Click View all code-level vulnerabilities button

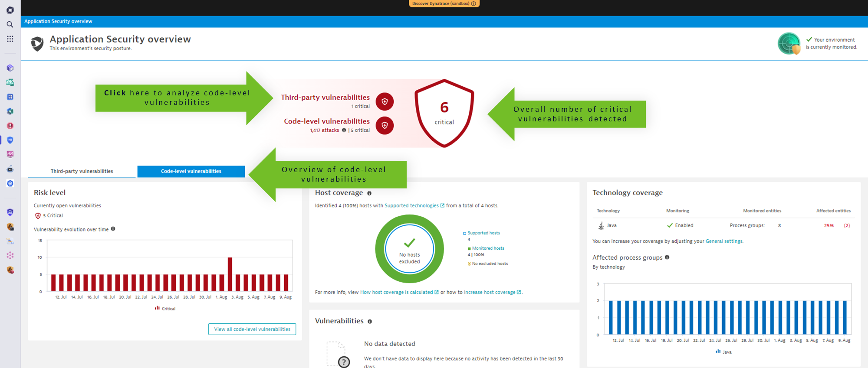[252, 329]
